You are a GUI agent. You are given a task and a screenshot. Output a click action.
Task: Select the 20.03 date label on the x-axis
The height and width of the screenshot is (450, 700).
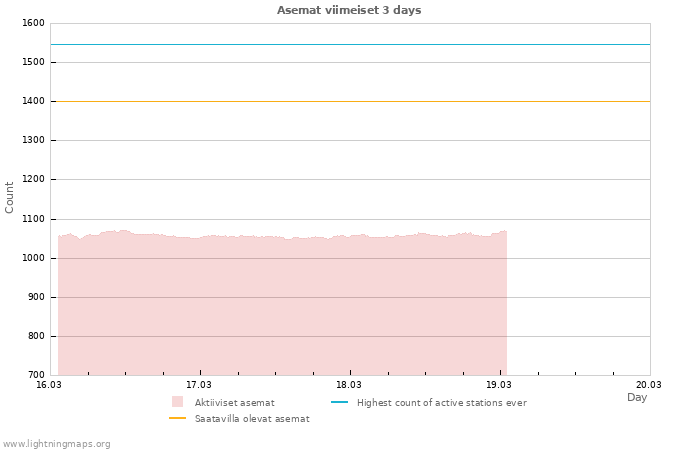point(649,384)
